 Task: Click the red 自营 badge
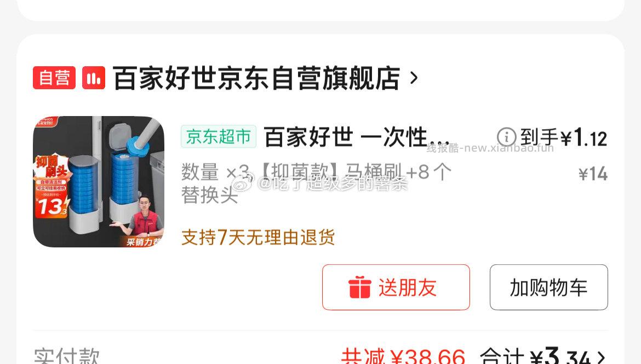tap(54, 78)
